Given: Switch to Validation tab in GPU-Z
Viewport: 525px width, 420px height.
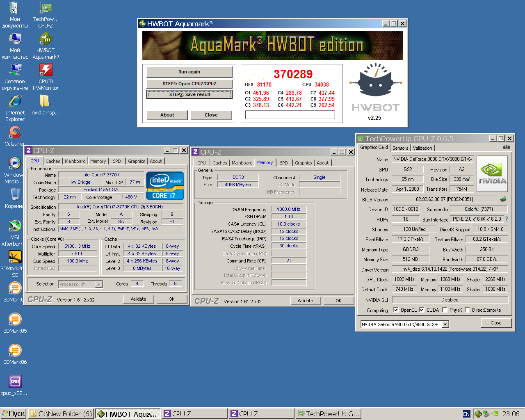Looking at the screenshot, I should pyautogui.click(x=422, y=148).
